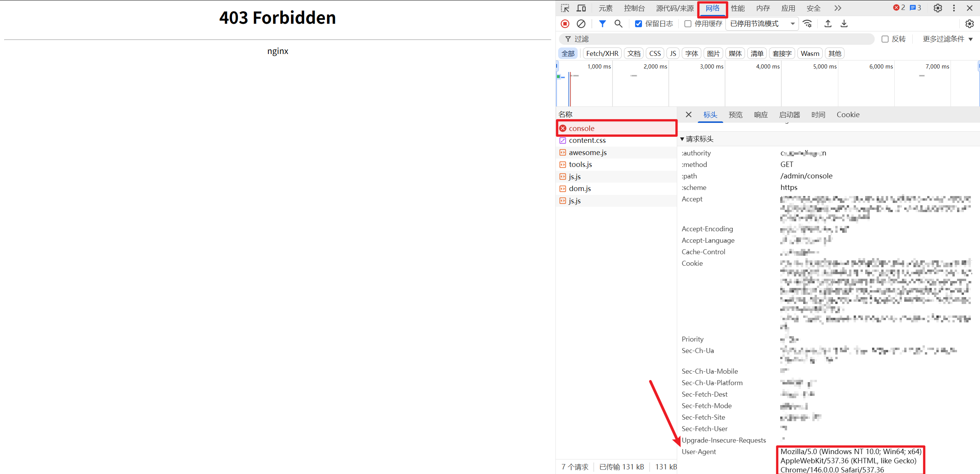
Task: Check the 反转 filter checkbox
Action: pyautogui.click(x=885, y=39)
